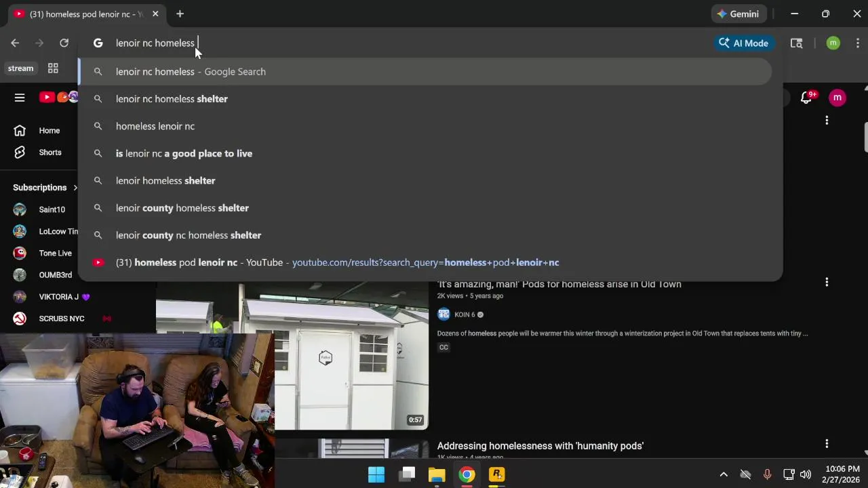Open options menu for Old Town pods video
The width and height of the screenshot is (868, 488).
(x=827, y=282)
